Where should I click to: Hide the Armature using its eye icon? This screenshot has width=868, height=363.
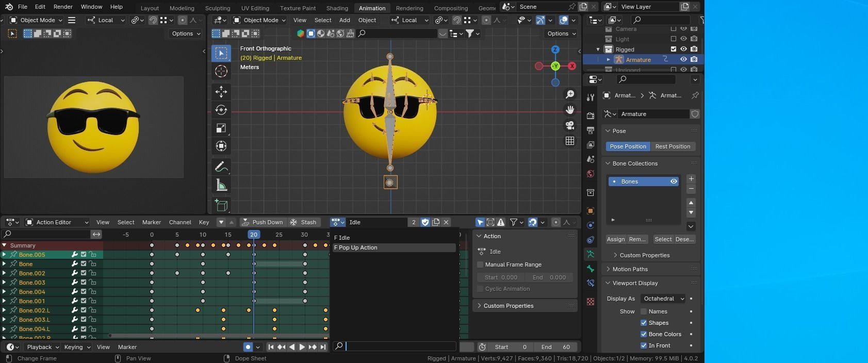(x=683, y=60)
